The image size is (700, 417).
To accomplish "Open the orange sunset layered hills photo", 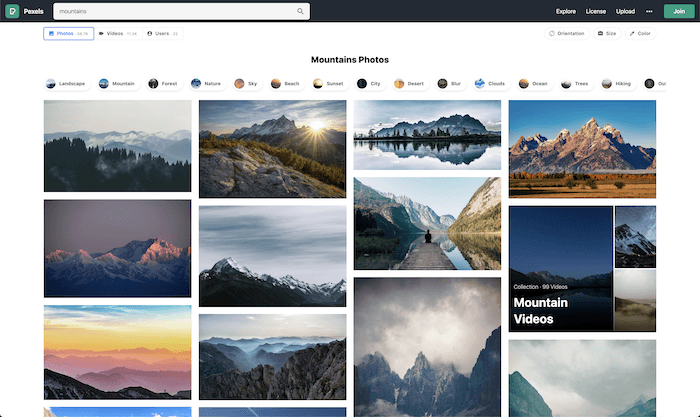I will coord(117,352).
